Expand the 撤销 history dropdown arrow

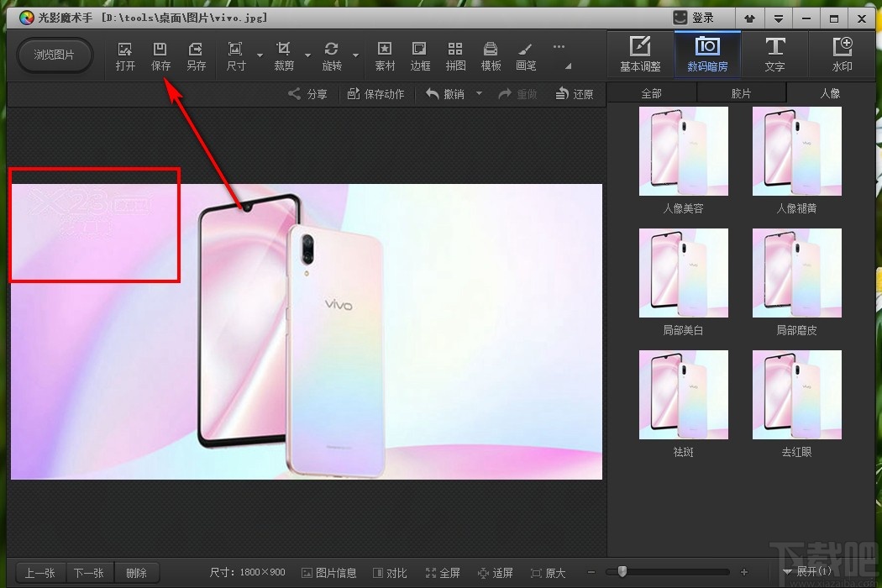coord(480,93)
